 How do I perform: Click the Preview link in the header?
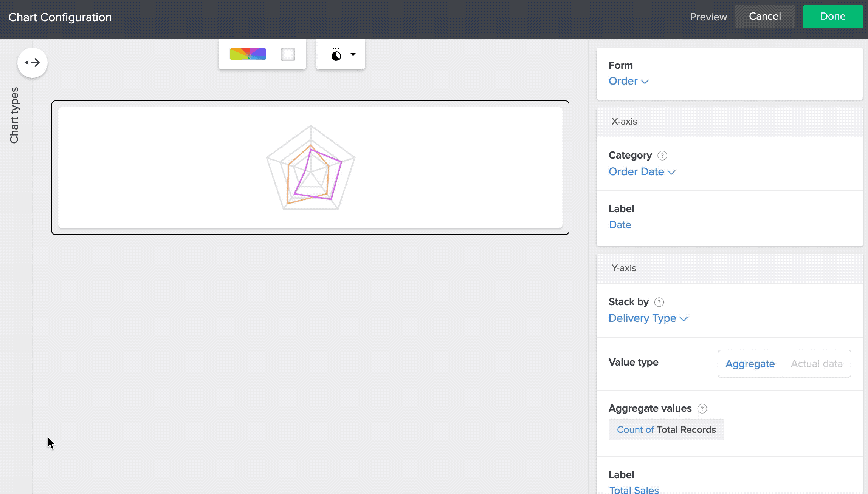pos(708,17)
